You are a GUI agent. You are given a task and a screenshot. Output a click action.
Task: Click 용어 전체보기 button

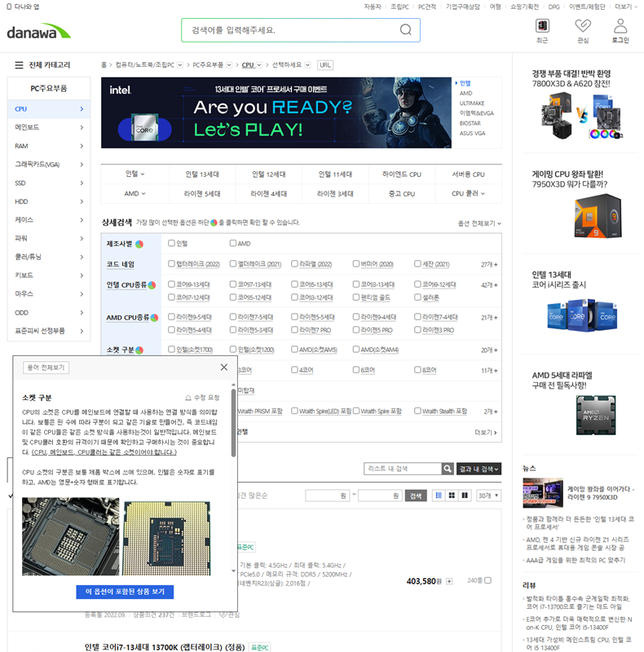pos(46,368)
